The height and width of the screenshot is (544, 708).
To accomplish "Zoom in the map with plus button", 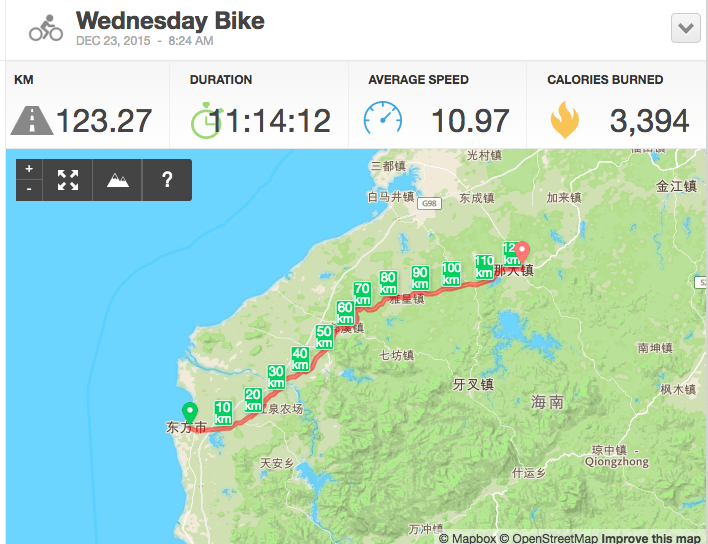I will 29,169.
